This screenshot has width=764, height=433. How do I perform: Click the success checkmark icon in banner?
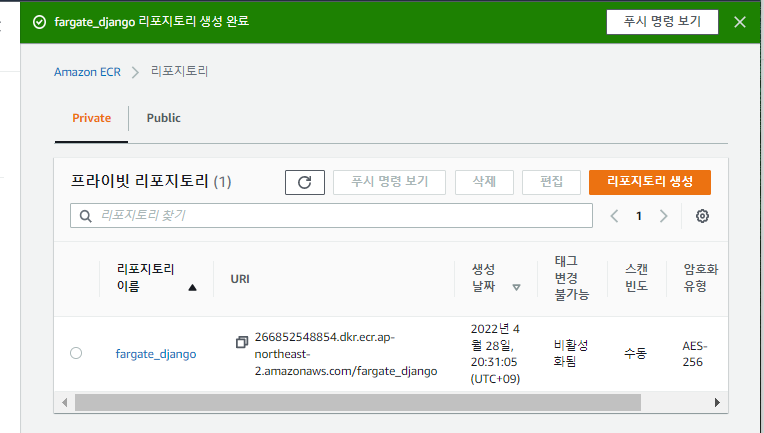[x=39, y=22]
